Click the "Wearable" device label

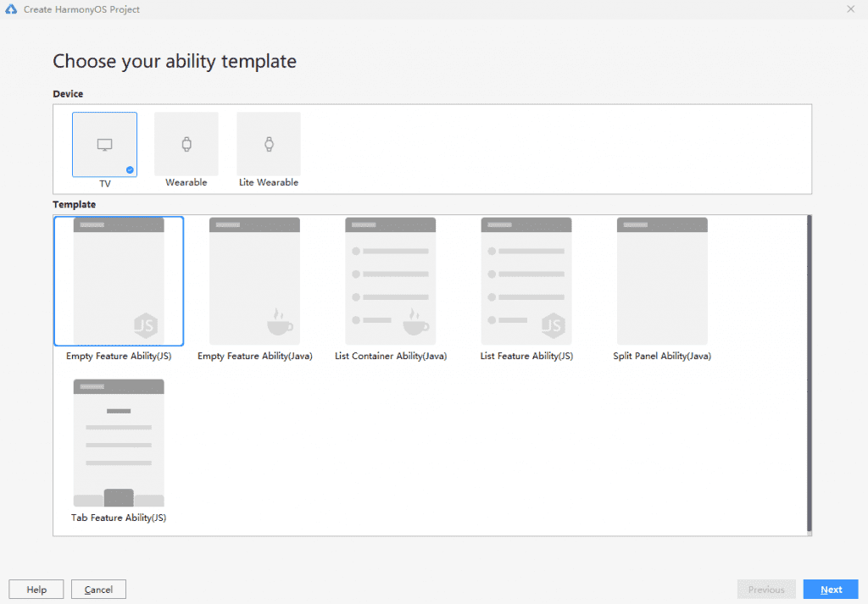186,182
